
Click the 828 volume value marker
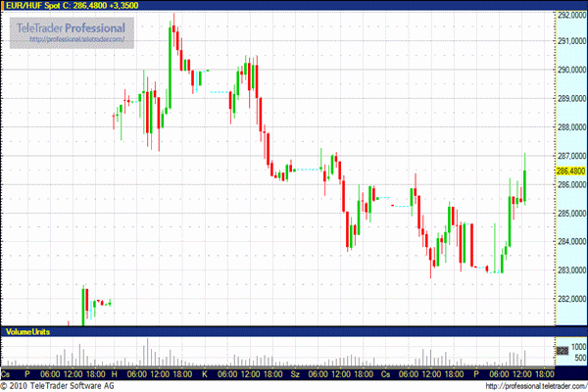coord(563,350)
